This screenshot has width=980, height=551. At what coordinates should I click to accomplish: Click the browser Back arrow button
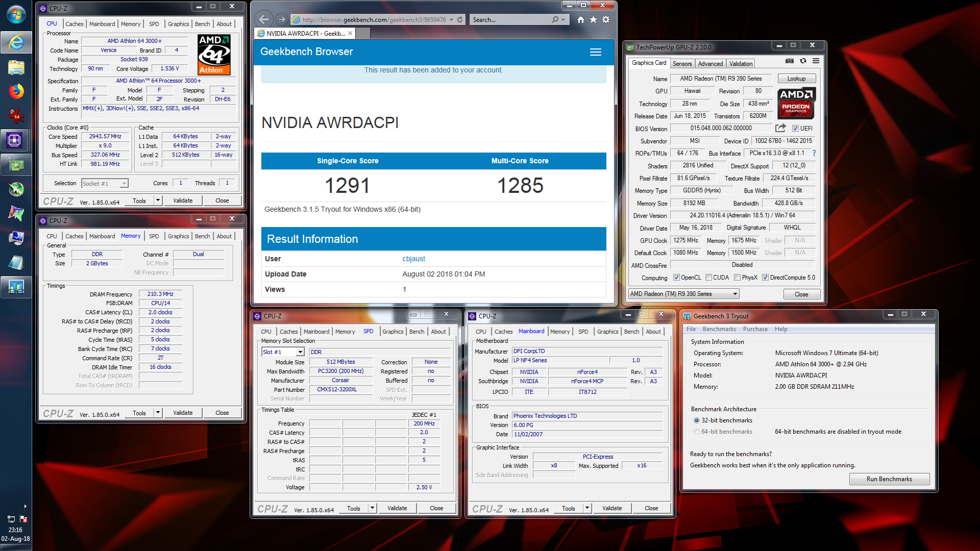coord(264,19)
